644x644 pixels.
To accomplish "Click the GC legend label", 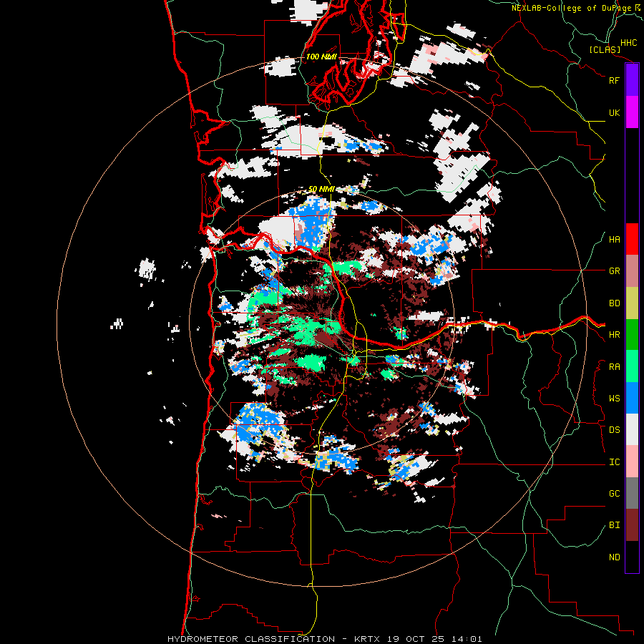I will pyautogui.click(x=614, y=493).
